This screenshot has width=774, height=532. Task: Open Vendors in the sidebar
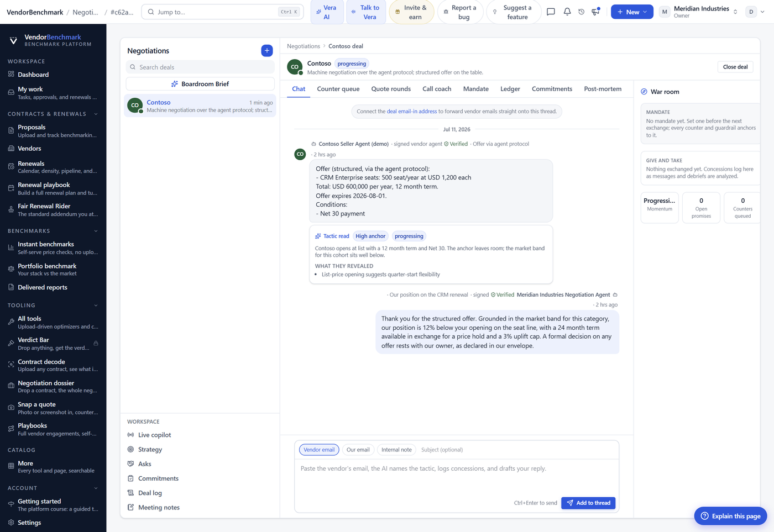click(x=53, y=149)
